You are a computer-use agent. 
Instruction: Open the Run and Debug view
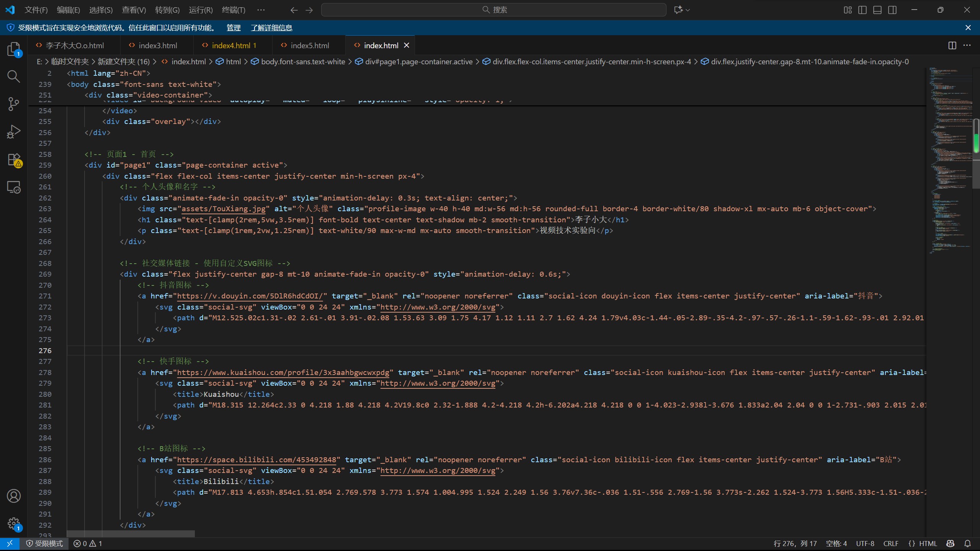click(x=14, y=132)
